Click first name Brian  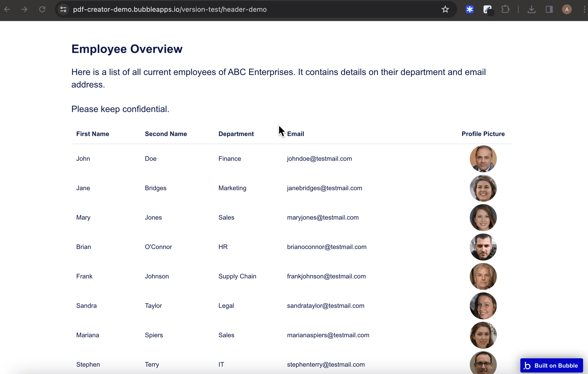[84, 247]
